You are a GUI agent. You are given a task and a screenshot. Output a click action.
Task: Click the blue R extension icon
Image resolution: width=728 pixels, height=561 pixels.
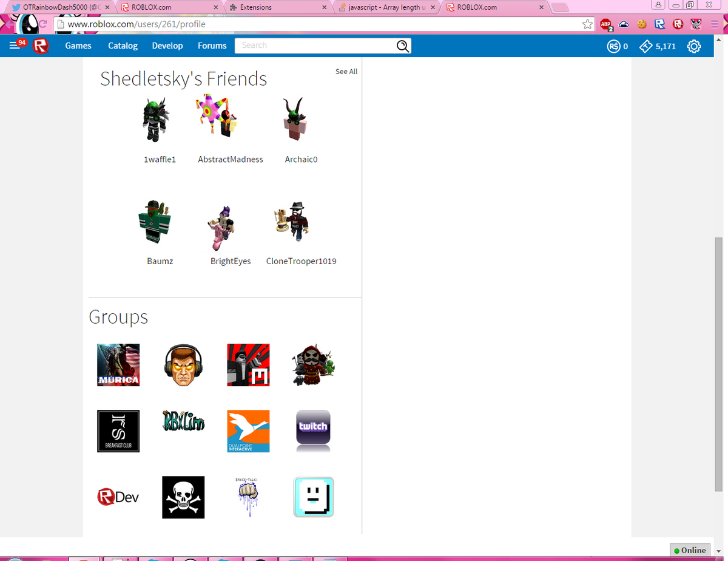[x=660, y=24]
